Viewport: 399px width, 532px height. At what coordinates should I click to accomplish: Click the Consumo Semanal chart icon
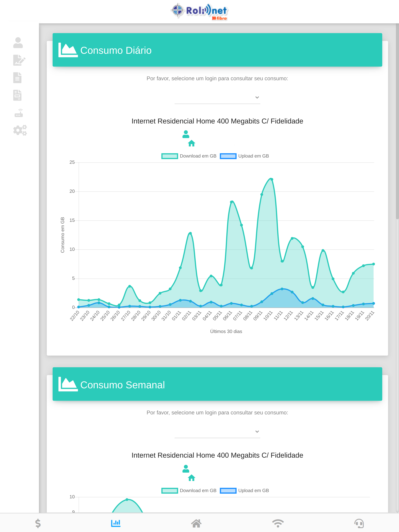click(x=68, y=384)
